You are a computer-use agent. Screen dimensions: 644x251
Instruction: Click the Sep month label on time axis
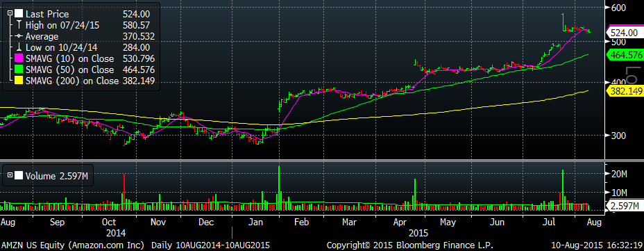[57, 222]
